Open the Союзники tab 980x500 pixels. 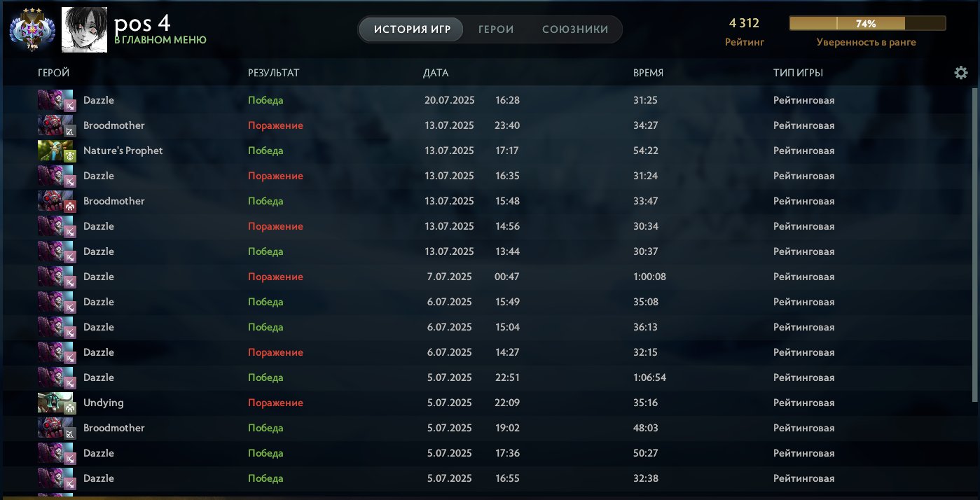pos(575,30)
